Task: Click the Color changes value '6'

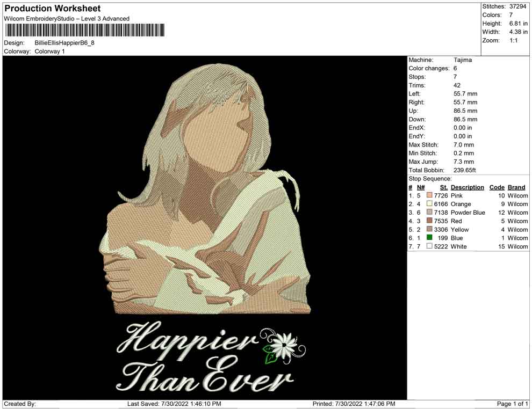Action: [455, 68]
